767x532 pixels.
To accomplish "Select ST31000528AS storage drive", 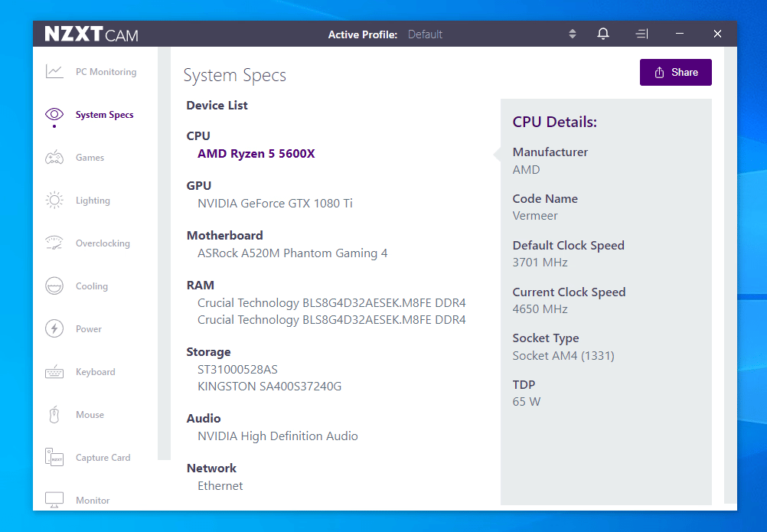I will coord(238,370).
